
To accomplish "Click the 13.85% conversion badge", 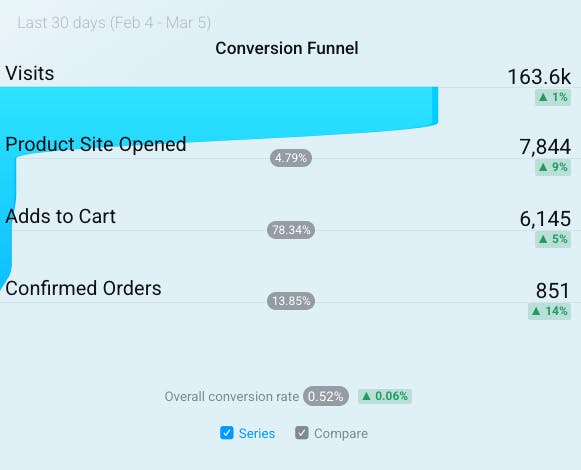I will click(x=291, y=301).
